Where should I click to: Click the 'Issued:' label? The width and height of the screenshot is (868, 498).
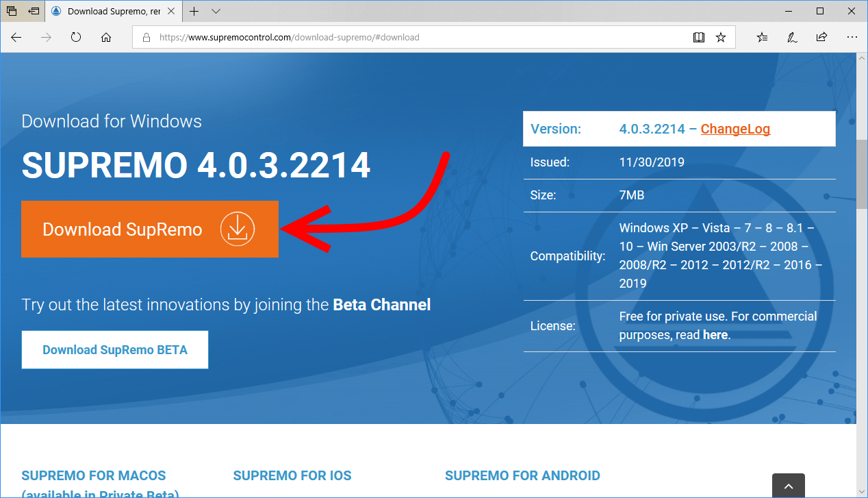click(550, 162)
